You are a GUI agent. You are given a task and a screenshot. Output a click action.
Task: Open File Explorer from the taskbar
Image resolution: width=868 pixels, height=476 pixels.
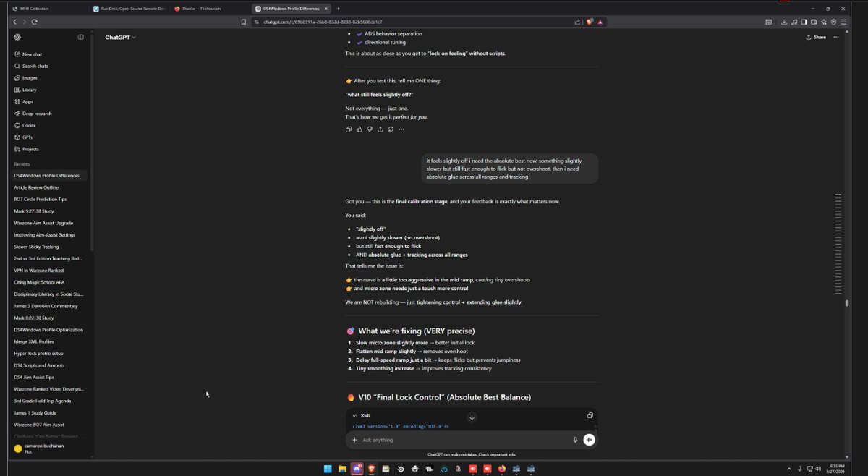point(342,469)
